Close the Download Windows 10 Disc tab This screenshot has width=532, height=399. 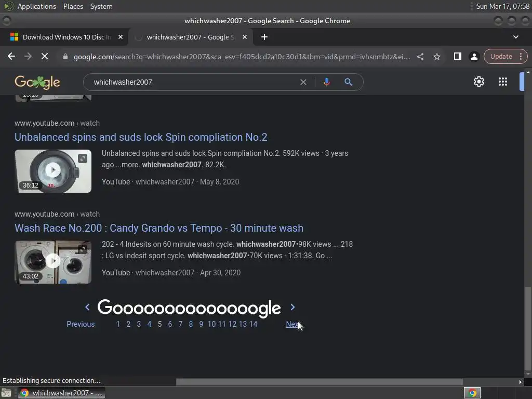pyautogui.click(x=121, y=37)
